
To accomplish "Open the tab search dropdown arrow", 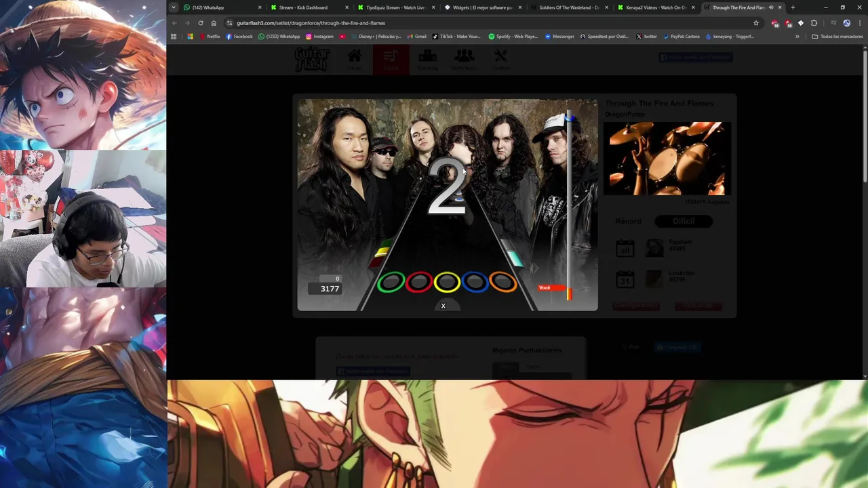I will coord(174,7).
